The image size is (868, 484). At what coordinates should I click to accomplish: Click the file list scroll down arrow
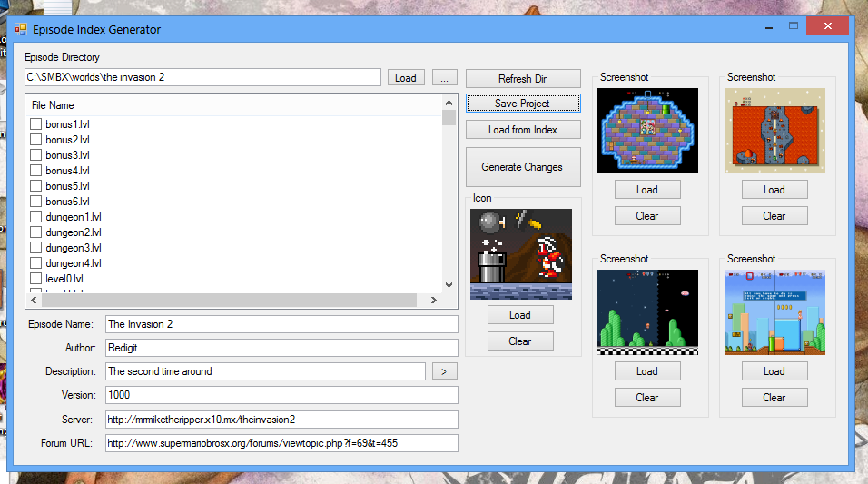point(449,285)
